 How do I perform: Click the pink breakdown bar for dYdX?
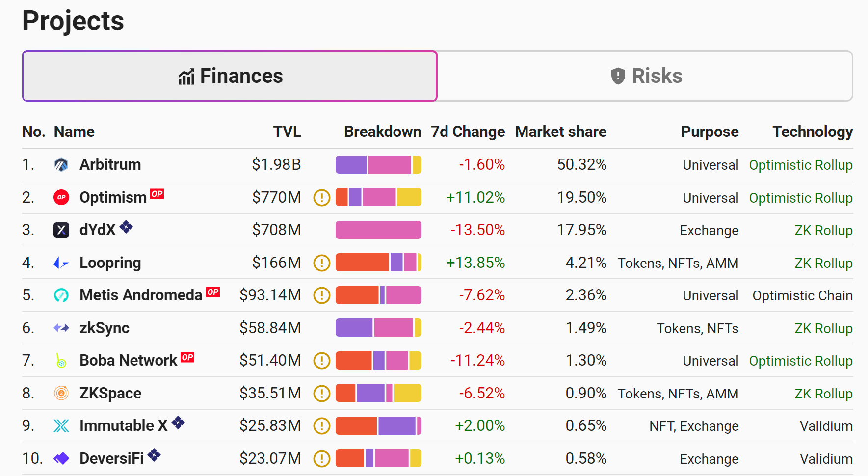coord(378,230)
